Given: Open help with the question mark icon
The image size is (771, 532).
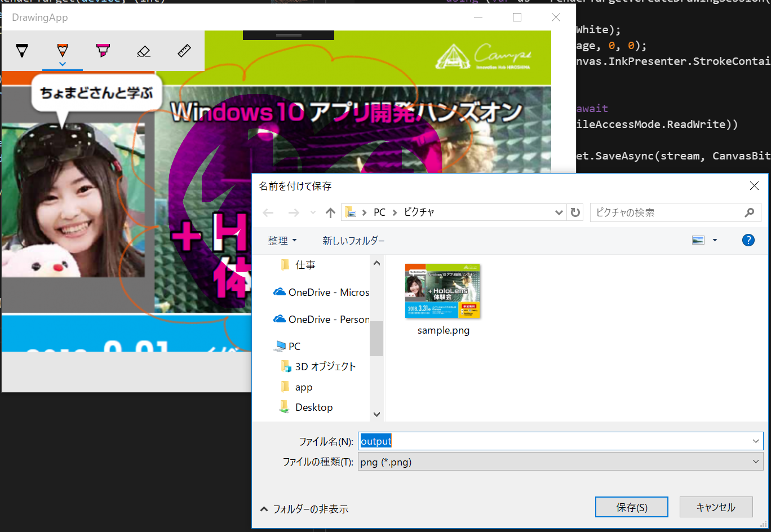Looking at the screenshot, I should coord(748,240).
